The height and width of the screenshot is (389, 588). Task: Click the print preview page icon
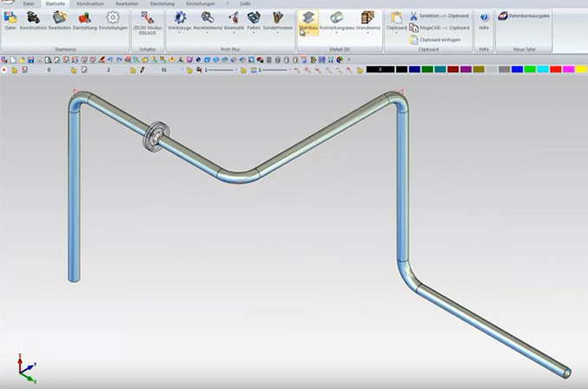48,60
